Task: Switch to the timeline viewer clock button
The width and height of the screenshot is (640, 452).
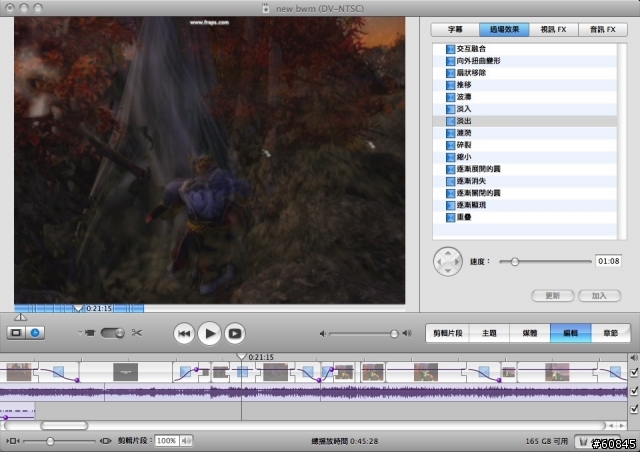Action: click(36, 333)
